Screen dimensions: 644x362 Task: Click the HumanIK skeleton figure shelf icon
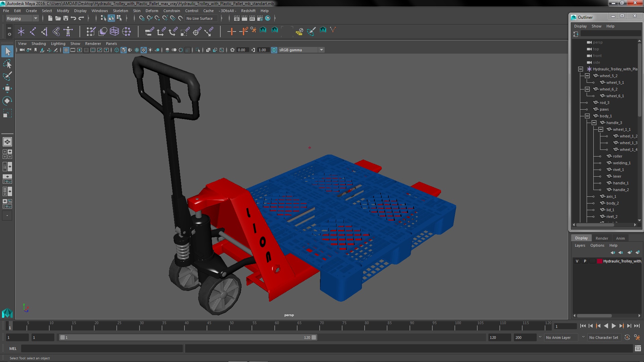[x=68, y=32]
